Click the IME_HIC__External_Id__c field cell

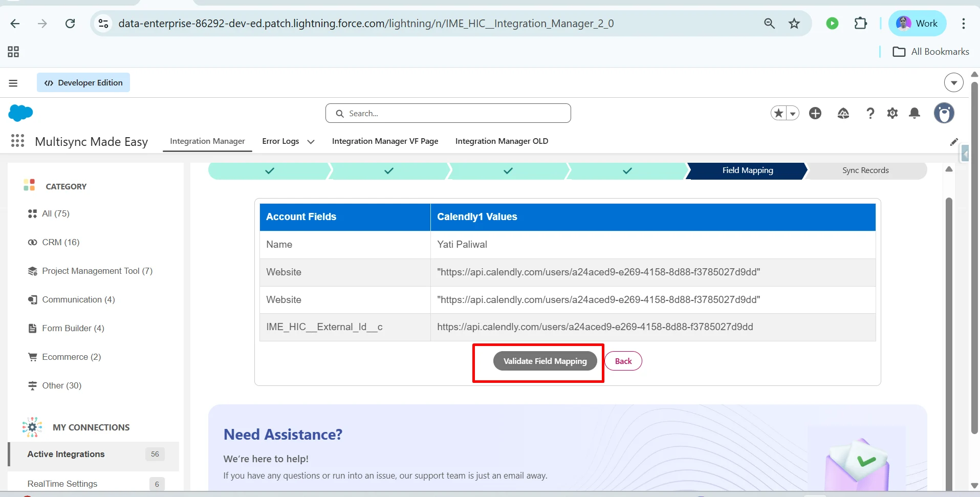345,327
